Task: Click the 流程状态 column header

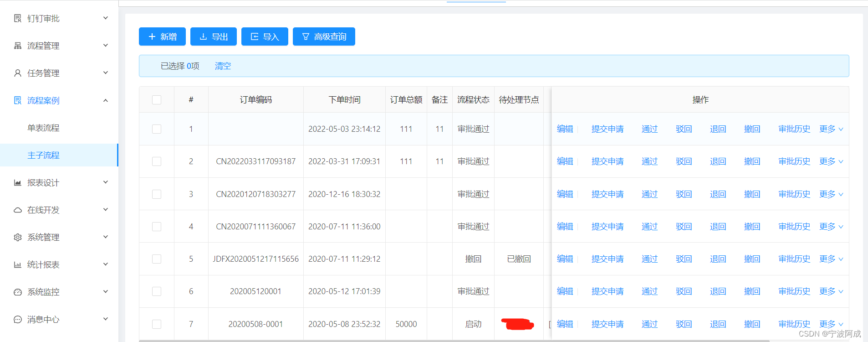Action: click(473, 100)
